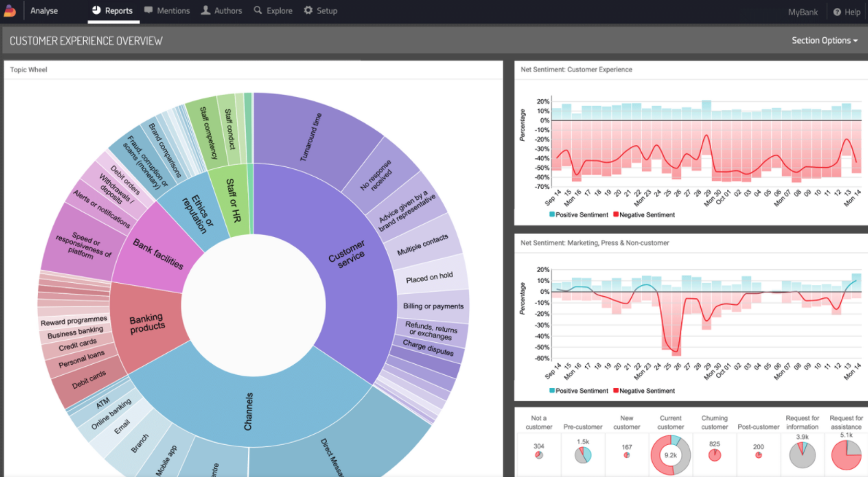Viewport: 868px width, 477px height.
Task: Toggle Positive Sentiment legend in Marketing, Press chart
Action: 578,391
